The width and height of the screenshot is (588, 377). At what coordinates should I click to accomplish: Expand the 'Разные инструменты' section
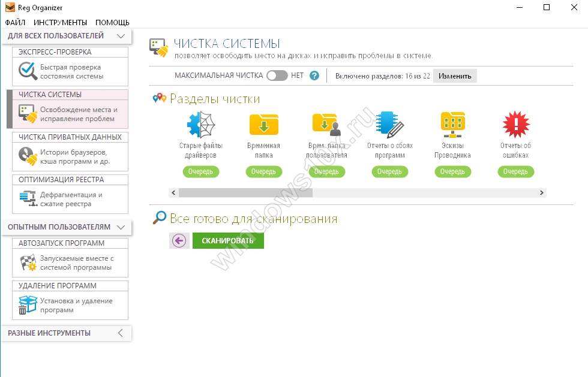point(121,333)
